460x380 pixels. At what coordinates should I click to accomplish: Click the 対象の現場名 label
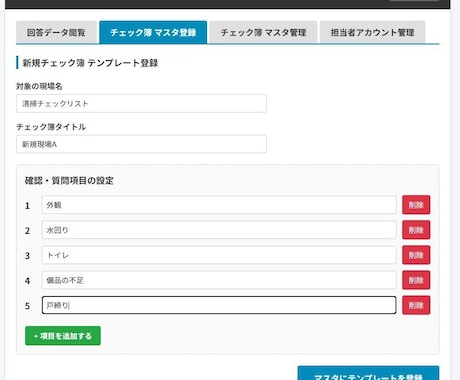tap(39, 86)
